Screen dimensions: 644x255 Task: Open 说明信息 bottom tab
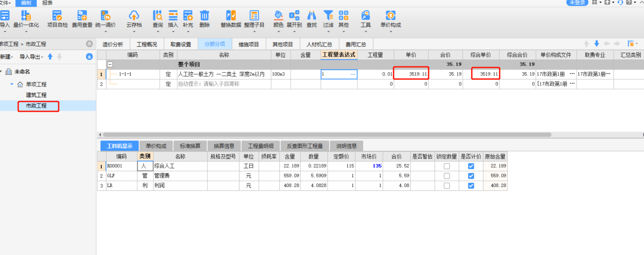[x=346, y=146]
